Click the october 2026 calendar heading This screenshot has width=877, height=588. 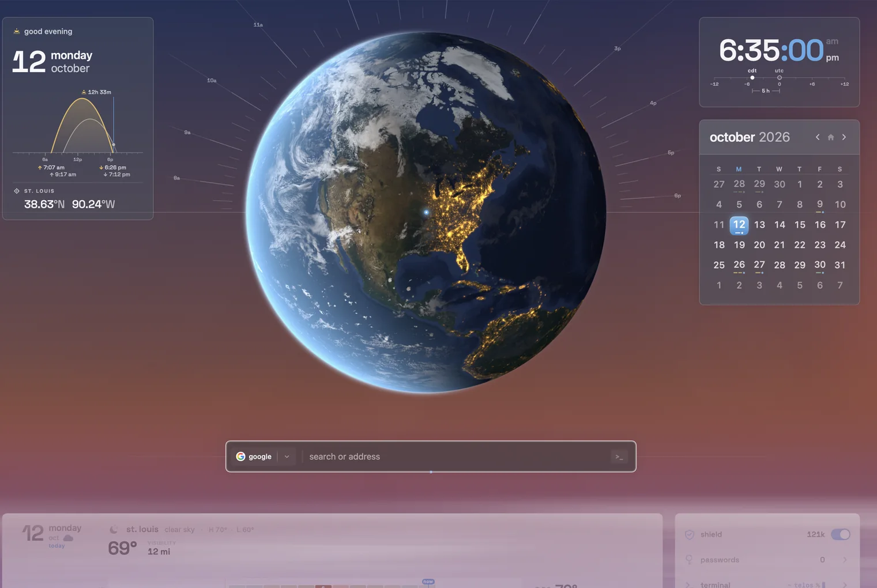pyautogui.click(x=750, y=137)
